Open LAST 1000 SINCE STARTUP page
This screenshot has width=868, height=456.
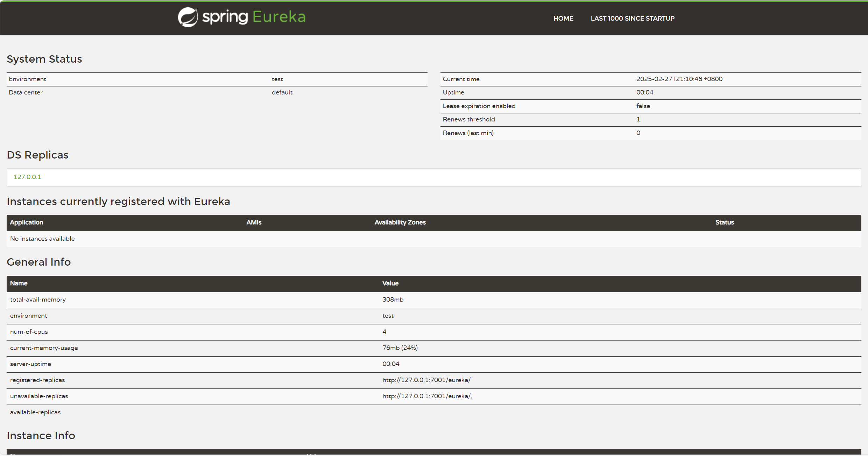pos(633,19)
